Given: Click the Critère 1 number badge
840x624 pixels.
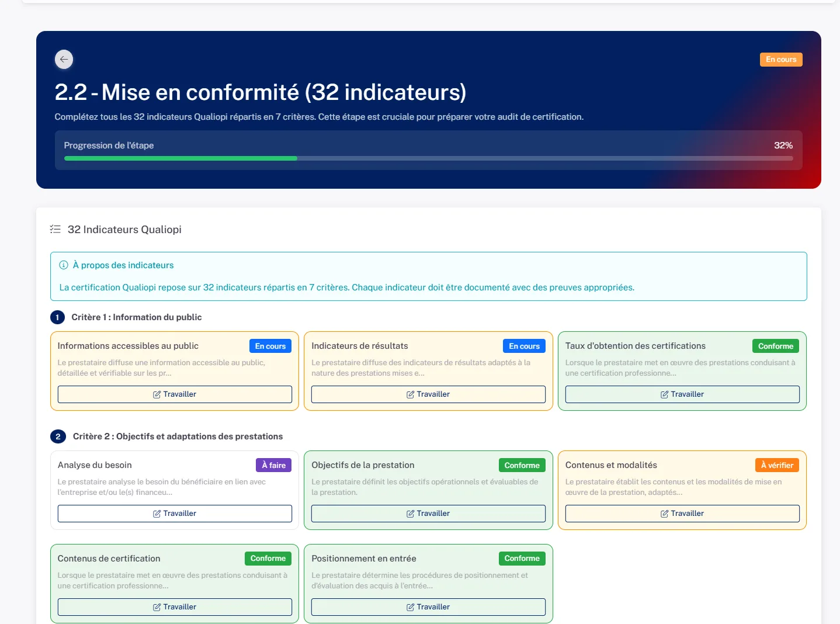Looking at the screenshot, I should click(x=57, y=317).
